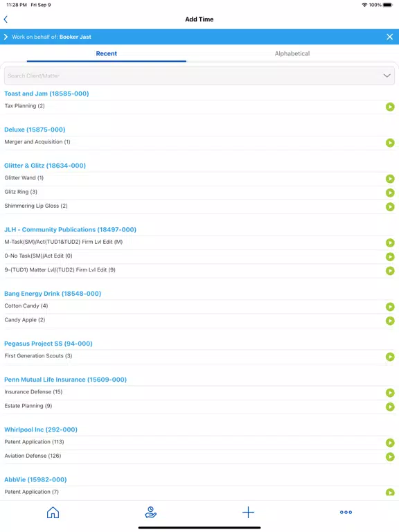This screenshot has height=532, width=399.
Task: Open the Search Client/Matter dropdown arrow
Action: point(387,76)
